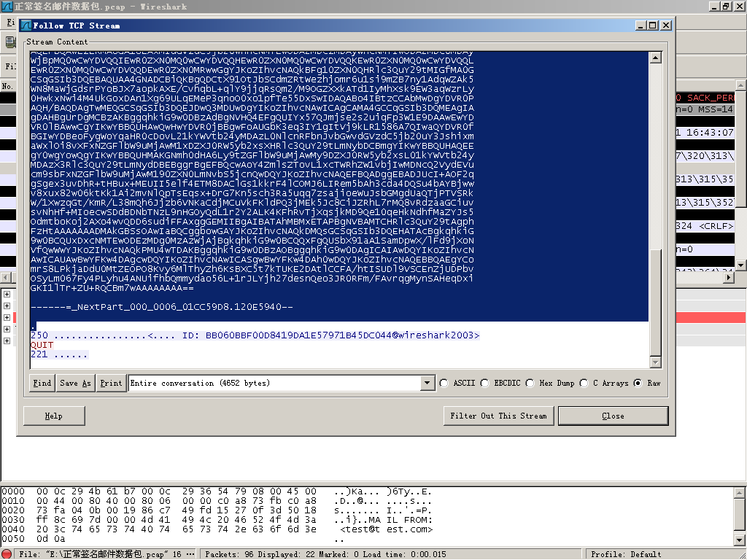Expand the fourth packet detail tree node
747x560 pixels.
[x=7, y=329]
